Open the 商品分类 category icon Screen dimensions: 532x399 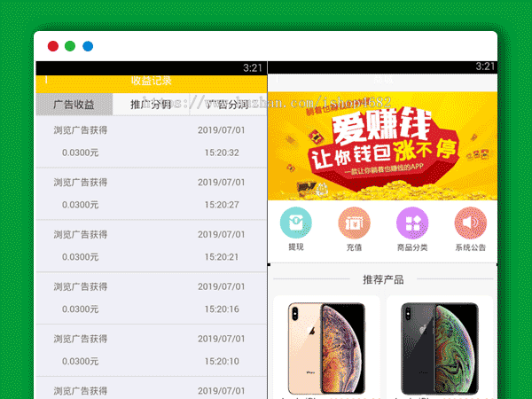(x=411, y=223)
